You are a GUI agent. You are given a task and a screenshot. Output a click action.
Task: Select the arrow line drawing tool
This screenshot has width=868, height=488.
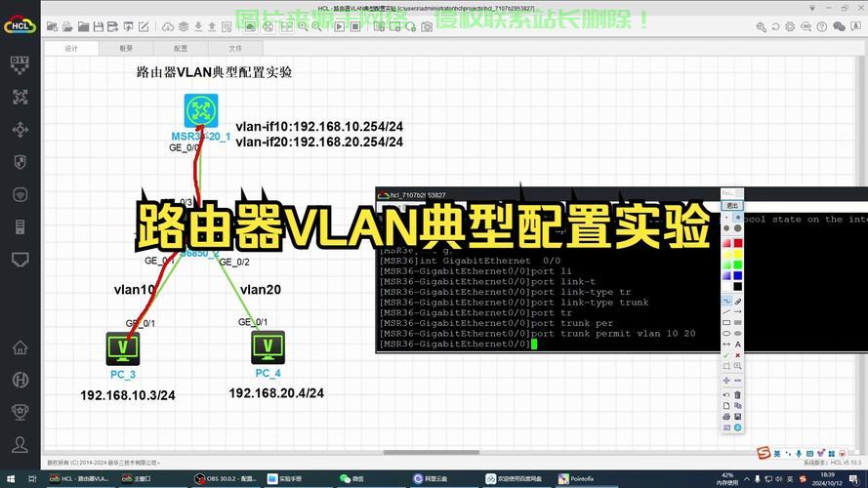(737, 312)
